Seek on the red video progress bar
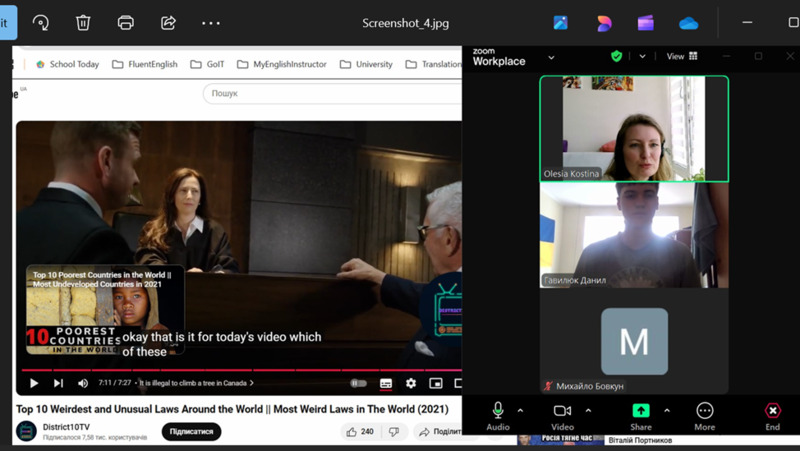The width and height of the screenshot is (800, 451). 241,370
